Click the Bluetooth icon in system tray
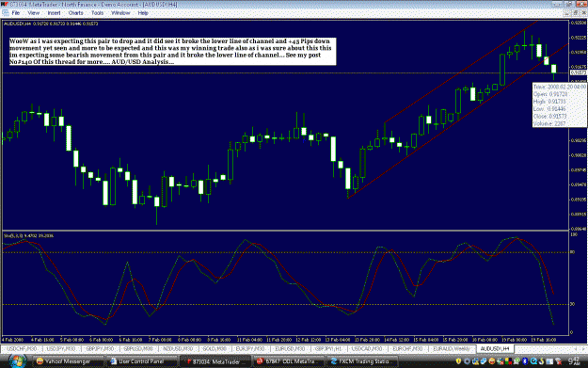The height and width of the screenshot is (368, 588). coord(525,361)
